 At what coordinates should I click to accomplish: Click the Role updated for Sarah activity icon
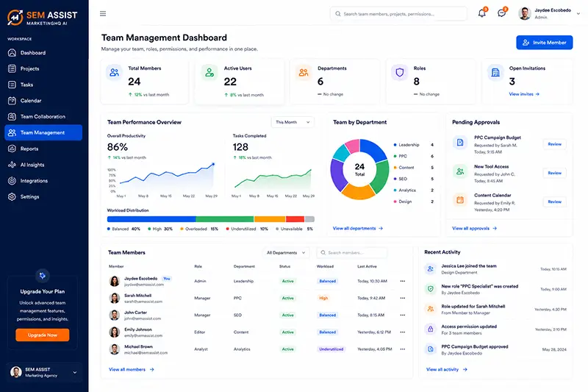(x=430, y=309)
